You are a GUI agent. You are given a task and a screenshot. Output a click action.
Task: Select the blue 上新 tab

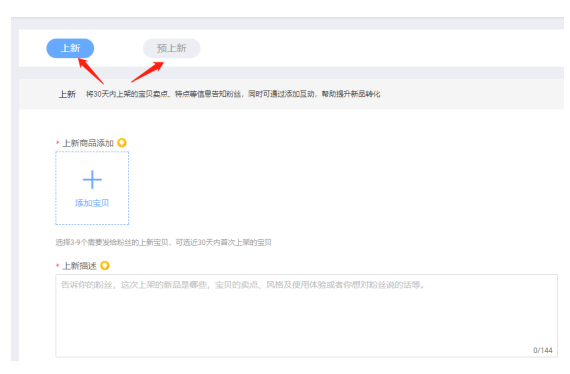(70, 48)
